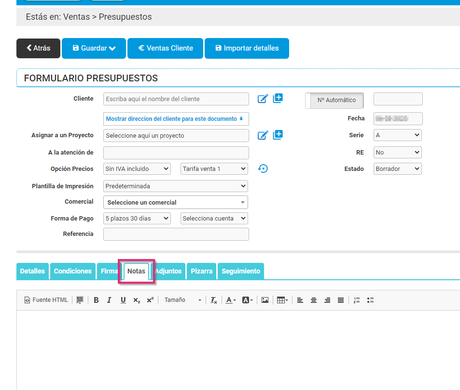
Task: Click the insert image icon
Action: click(265, 300)
